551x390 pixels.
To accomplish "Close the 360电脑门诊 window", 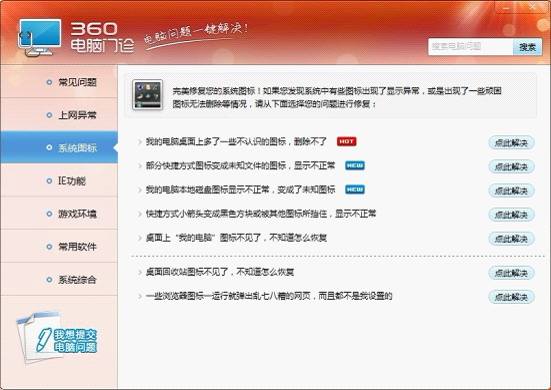I will click(x=532, y=7).
